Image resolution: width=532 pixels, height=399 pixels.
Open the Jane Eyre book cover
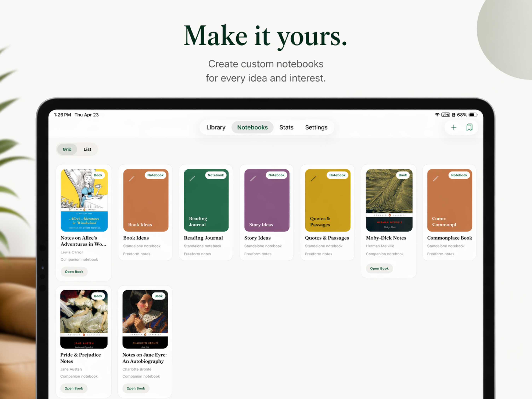pyautogui.click(x=145, y=319)
